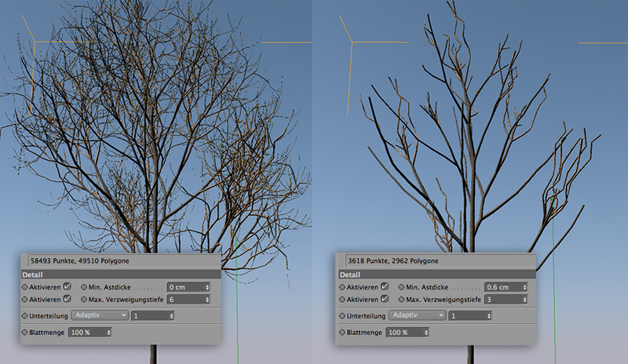The height and width of the screenshot is (364, 628).
Task: Click keyframe dot of Max. Verzweigungstiefe in right panel
Action: (401, 300)
